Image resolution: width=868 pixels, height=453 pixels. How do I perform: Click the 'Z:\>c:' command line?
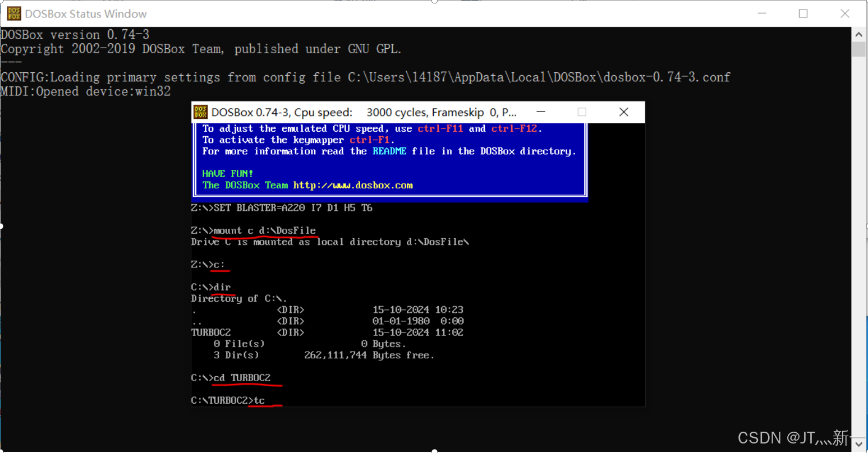click(208, 264)
